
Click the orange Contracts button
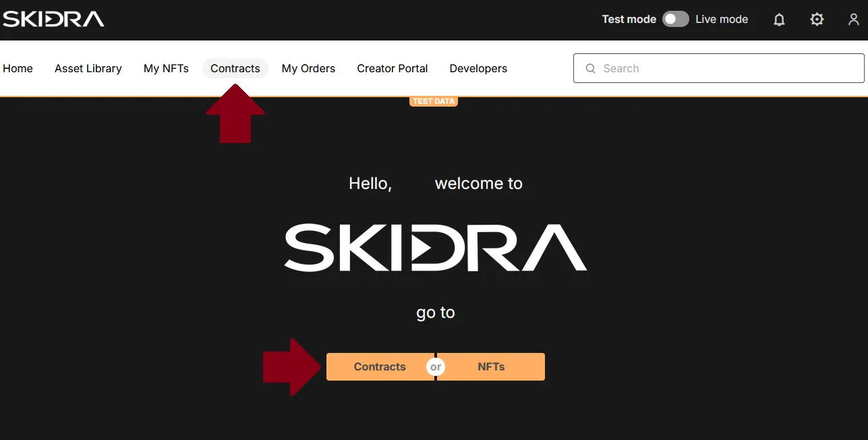click(380, 366)
